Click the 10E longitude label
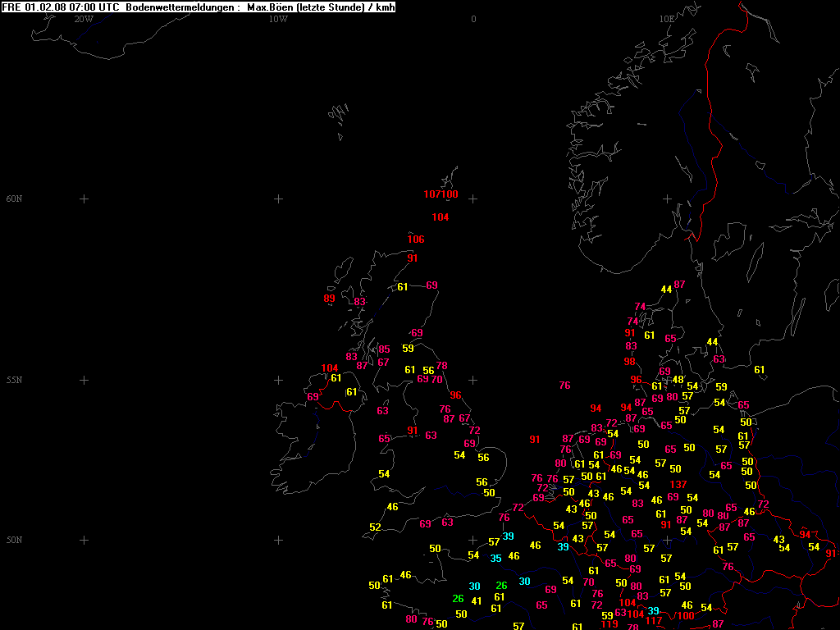The image size is (840, 630). click(667, 19)
